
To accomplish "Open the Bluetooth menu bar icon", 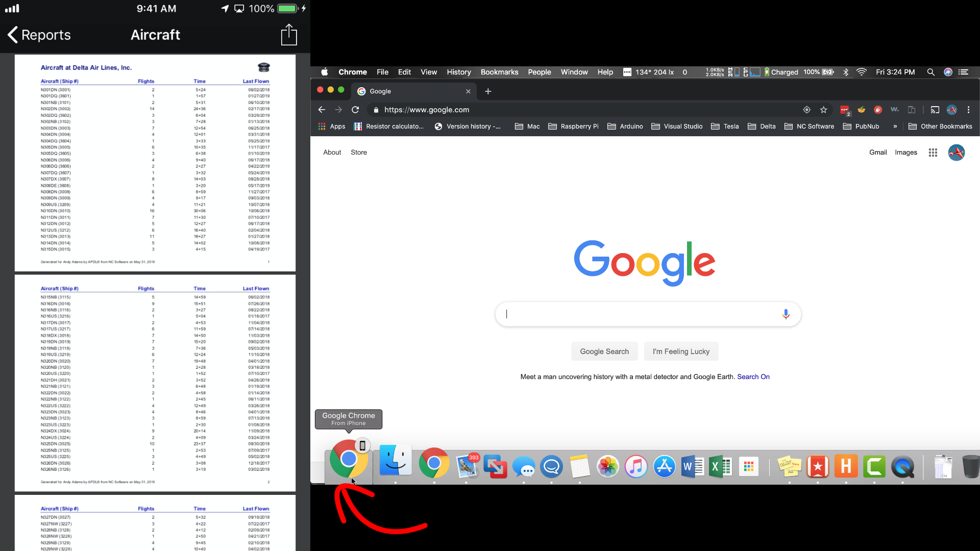I will (846, 72).
